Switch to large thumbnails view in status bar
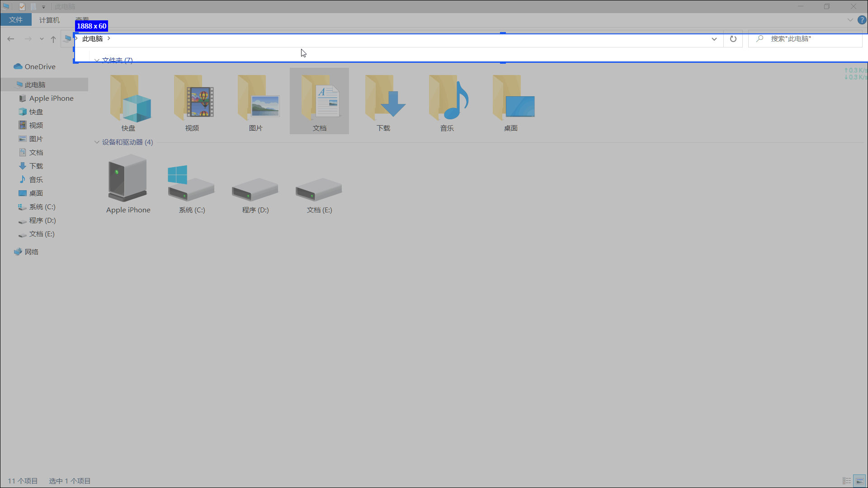 859,481
